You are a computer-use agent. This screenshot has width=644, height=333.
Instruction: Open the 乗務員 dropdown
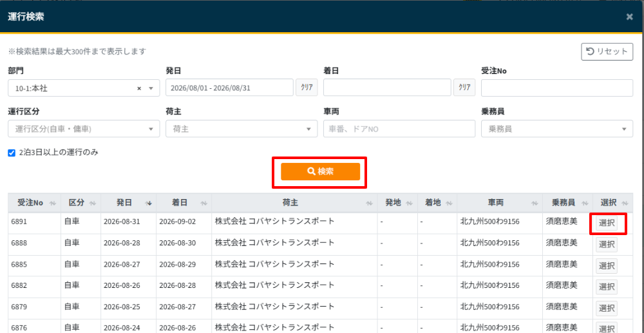pos(557,129)
